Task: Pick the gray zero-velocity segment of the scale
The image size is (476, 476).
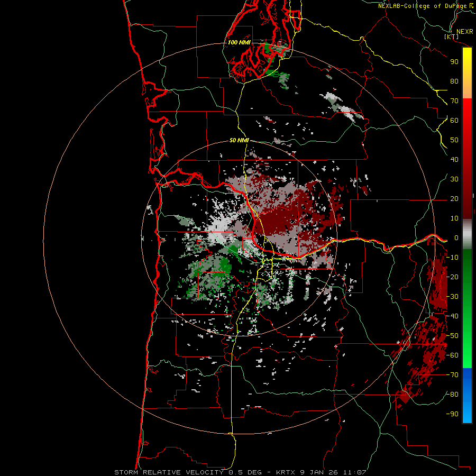Action: [467, 234]
